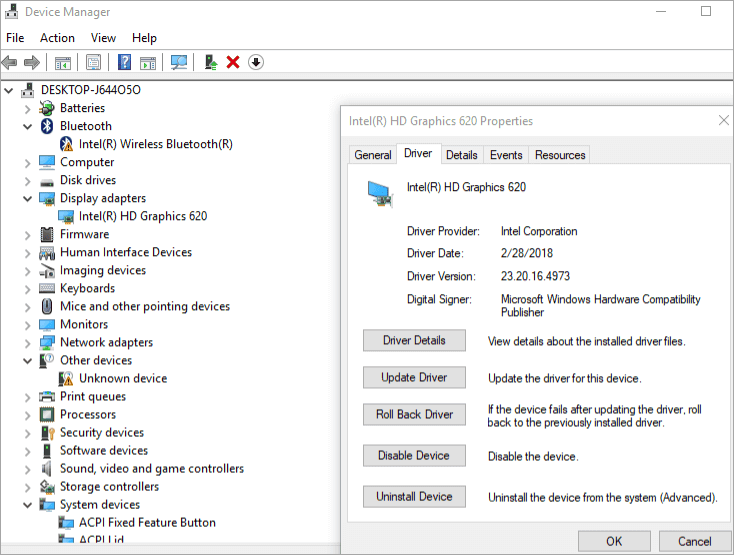Click the Print queues printer icon

(x=47, y=396)
